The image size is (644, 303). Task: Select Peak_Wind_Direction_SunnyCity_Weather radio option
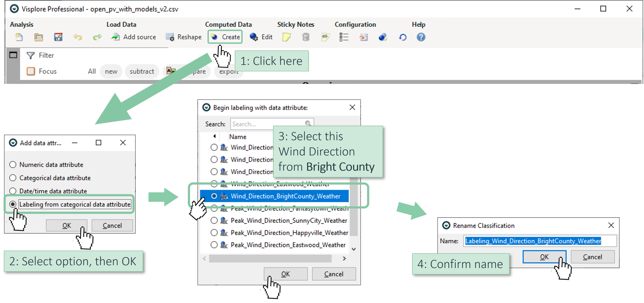click(214, 220)
